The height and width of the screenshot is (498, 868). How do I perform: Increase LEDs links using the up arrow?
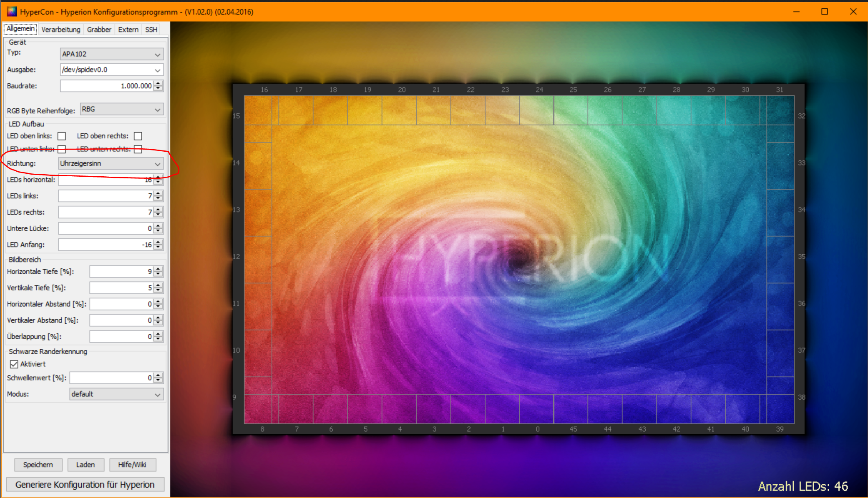click(158, 193)
